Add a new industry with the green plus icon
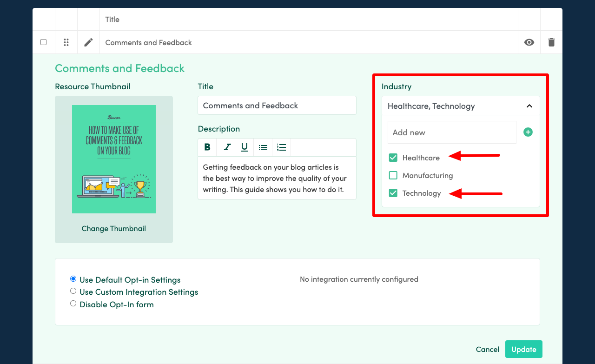 [x=528, y=132]
